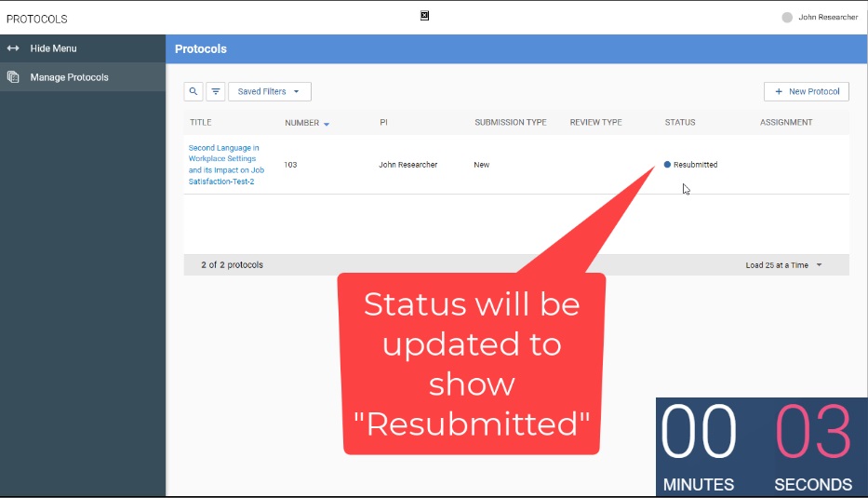The height and width of the screenshot is (498, 868).
Task: Click the blue Resubmitted status dot
Action: 667,165
